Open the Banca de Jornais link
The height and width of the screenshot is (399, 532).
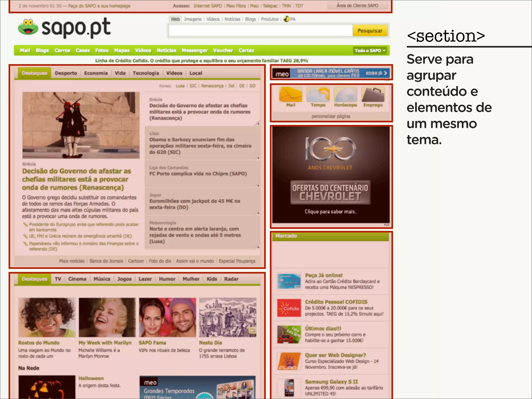point(106,261)
